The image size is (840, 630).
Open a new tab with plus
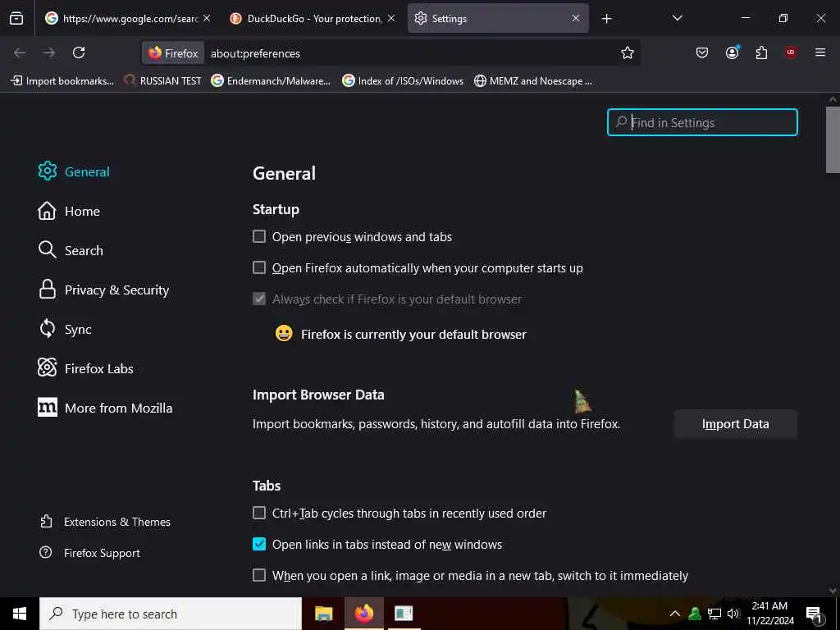click(606, 19)
